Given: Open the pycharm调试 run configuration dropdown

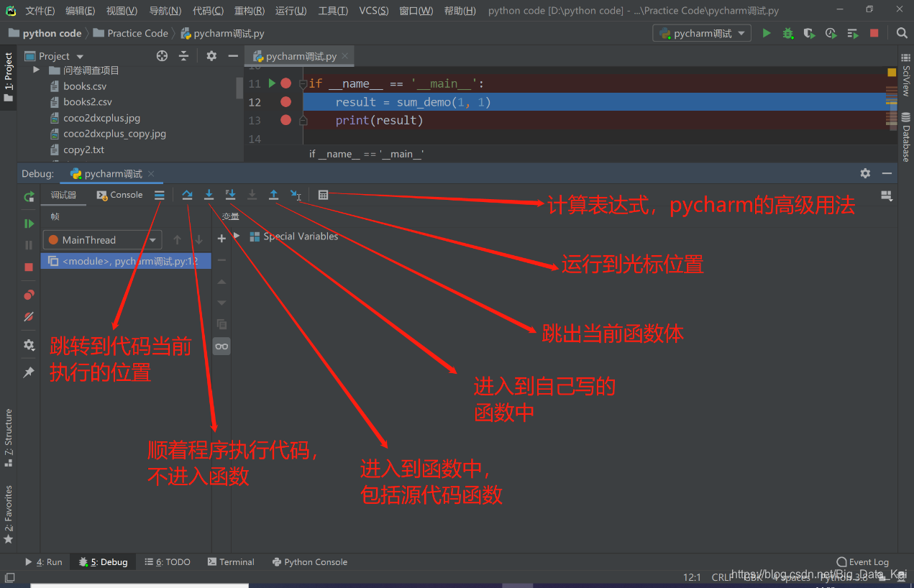Looking at the screenshot, I should point(702,33).
